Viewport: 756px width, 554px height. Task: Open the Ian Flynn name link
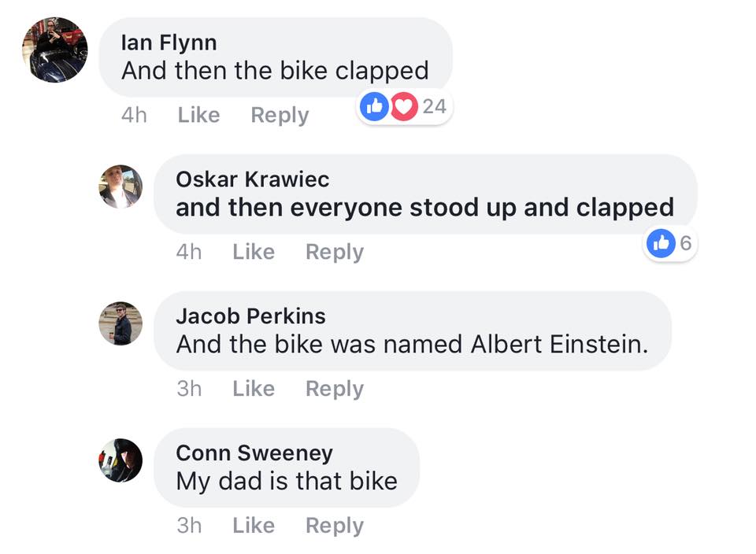tap(169, 42)
